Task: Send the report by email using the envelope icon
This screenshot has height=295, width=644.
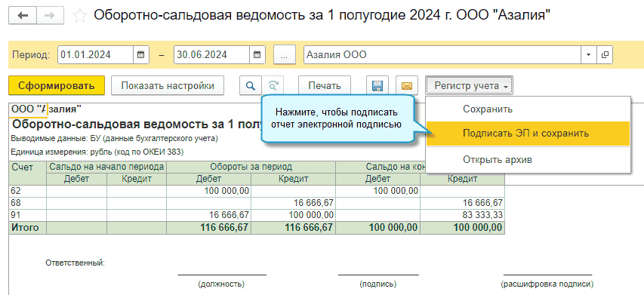Action: (x=407, y=86)
